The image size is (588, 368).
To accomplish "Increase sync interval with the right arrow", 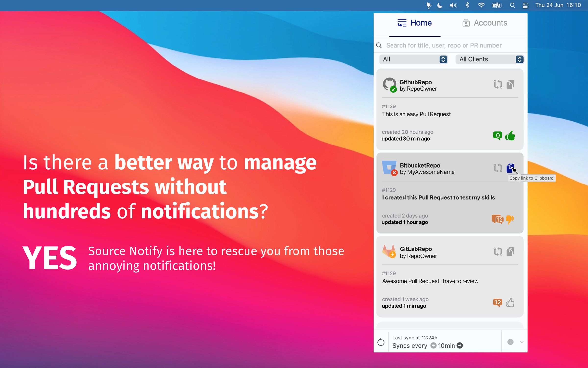I will pos(460,345).
